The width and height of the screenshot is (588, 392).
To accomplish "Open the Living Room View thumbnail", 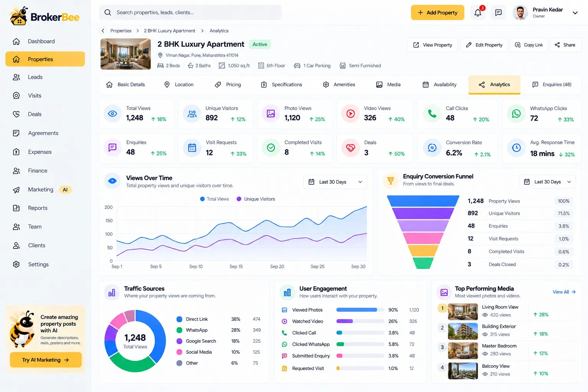I will coord(463,312).
